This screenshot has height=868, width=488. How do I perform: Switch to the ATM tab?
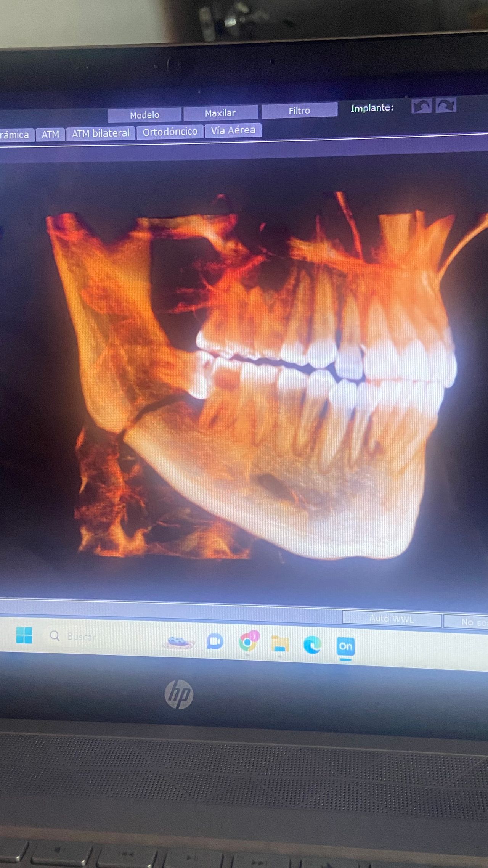[50, 135]
